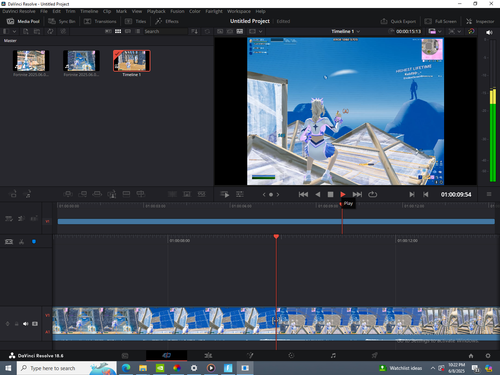
Task: Go to the first frame
Action: (x=303, y=194)
